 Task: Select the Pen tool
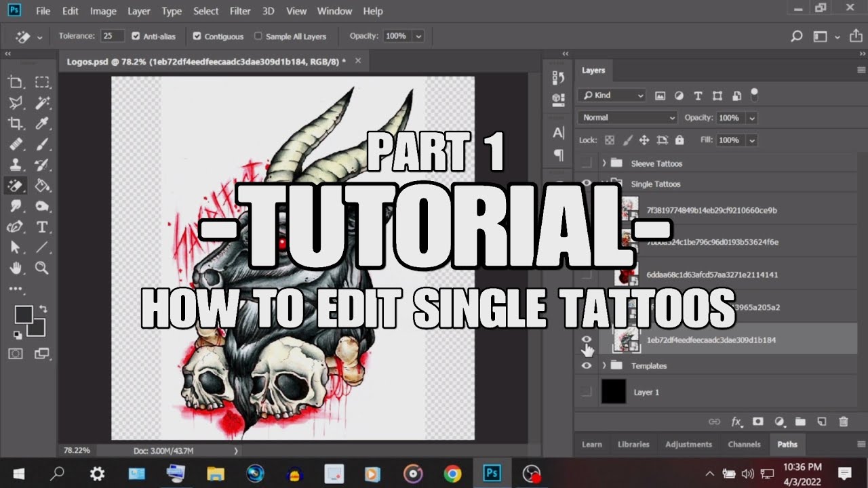(x=15, y=226)
